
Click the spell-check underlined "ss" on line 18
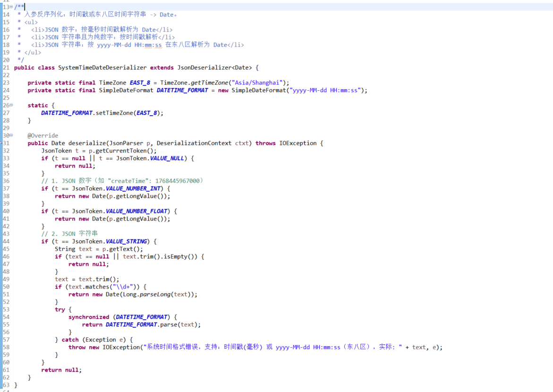pyautogui.click(x=158, y=45)
